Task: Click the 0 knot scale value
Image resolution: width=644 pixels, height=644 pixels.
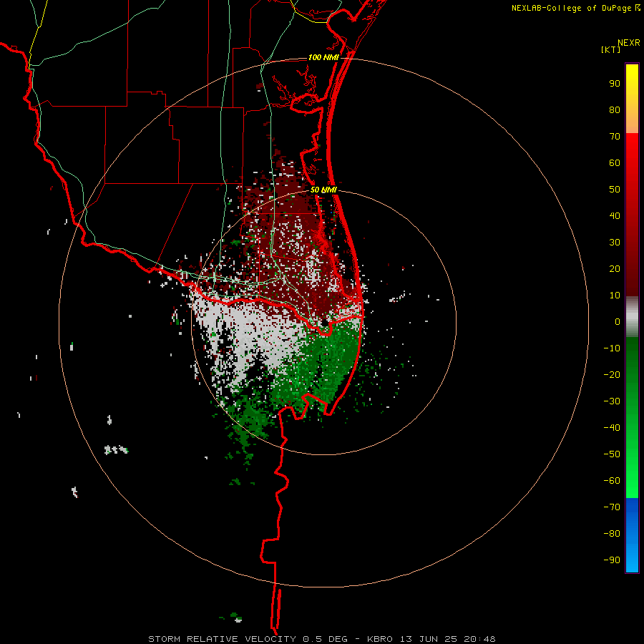Action: click(x=618, y=321)
